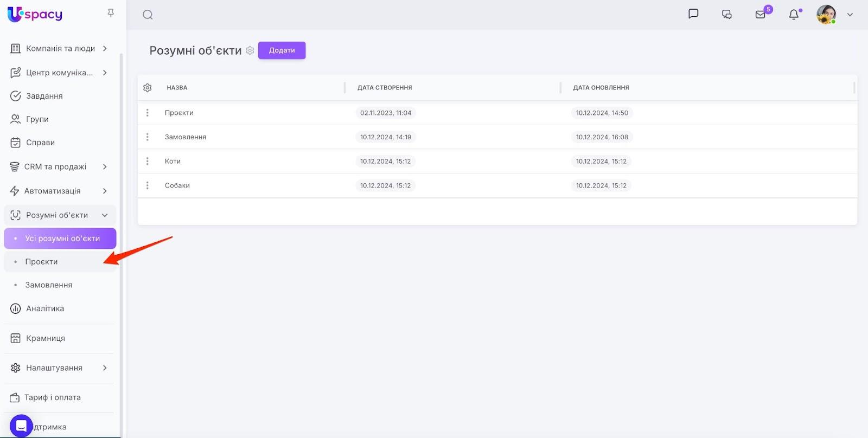Open the chat messages icon

(x=693, y=14)
